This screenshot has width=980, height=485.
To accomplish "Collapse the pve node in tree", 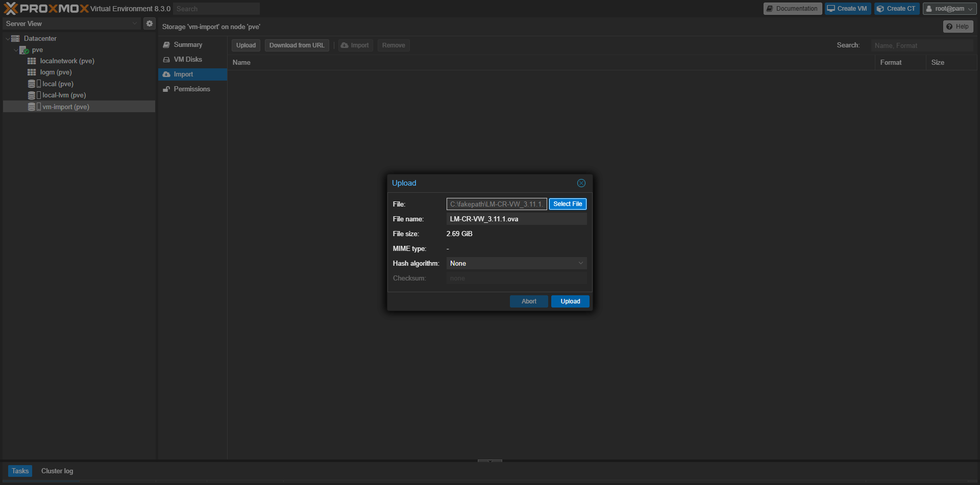I will [x=15, y=50].
